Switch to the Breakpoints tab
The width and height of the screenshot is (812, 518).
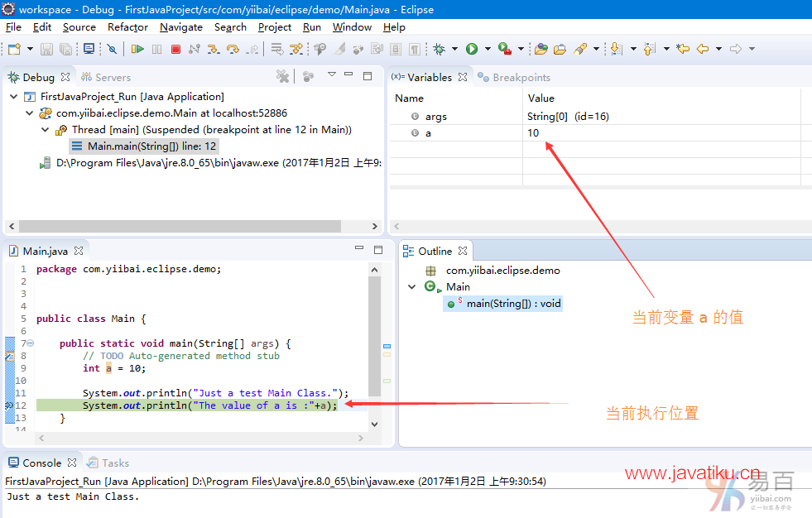pos(521,77)
